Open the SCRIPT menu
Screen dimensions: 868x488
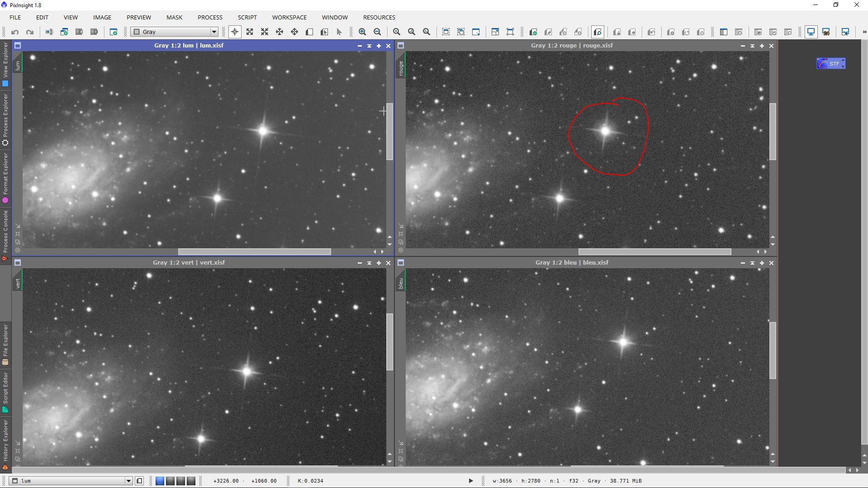click(x=247, y=17)
